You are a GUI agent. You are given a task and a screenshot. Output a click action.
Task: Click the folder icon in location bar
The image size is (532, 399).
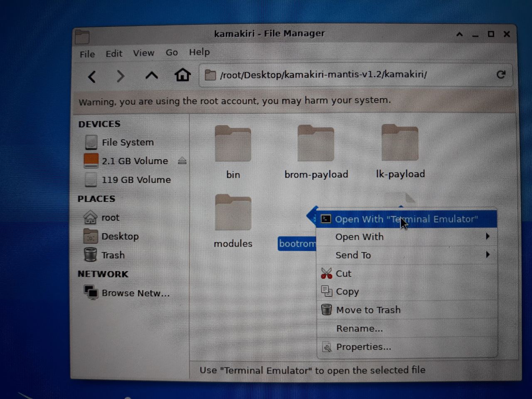[210, 75]
